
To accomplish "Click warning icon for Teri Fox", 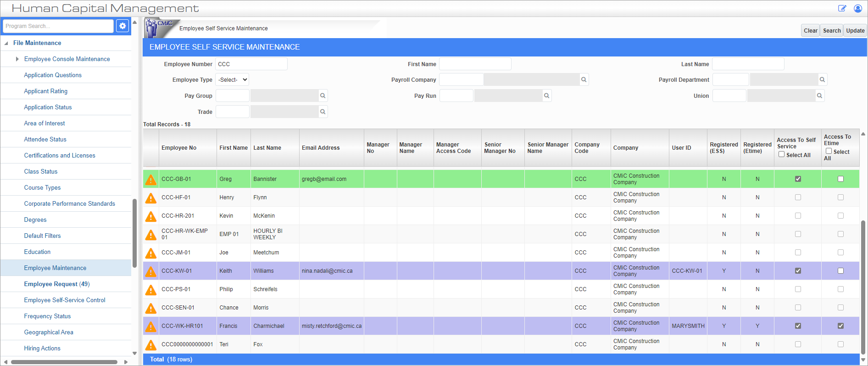I will click(x=150, y=345).
